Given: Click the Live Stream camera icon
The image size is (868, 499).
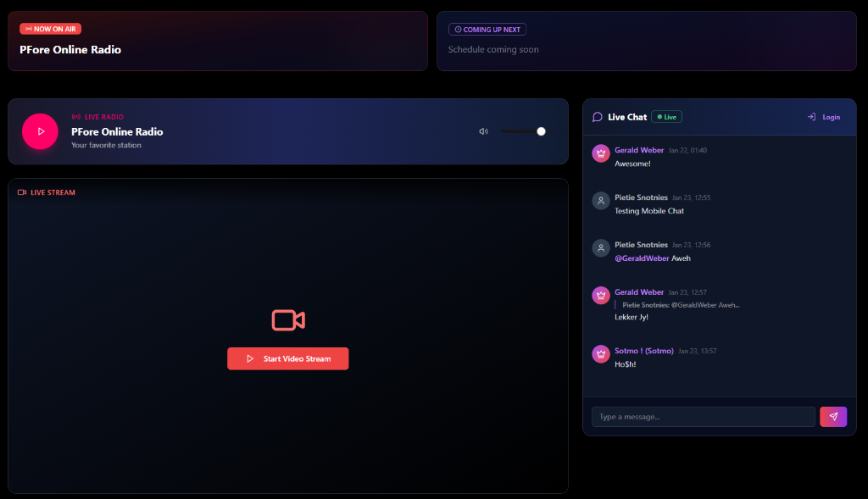Looking at the screenshot, I should pos(22,192).
